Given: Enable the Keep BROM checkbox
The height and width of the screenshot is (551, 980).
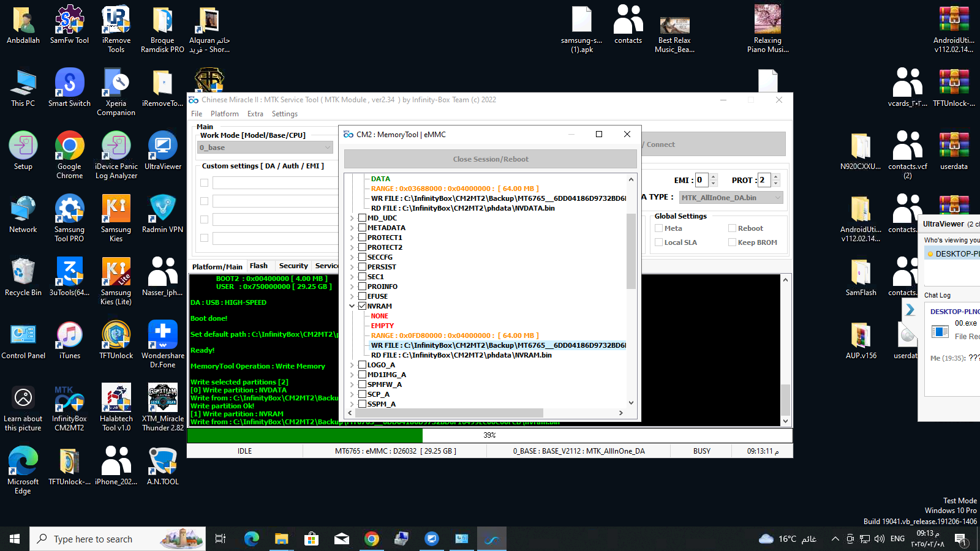Looking at the screenshot, I should [732, 242].
